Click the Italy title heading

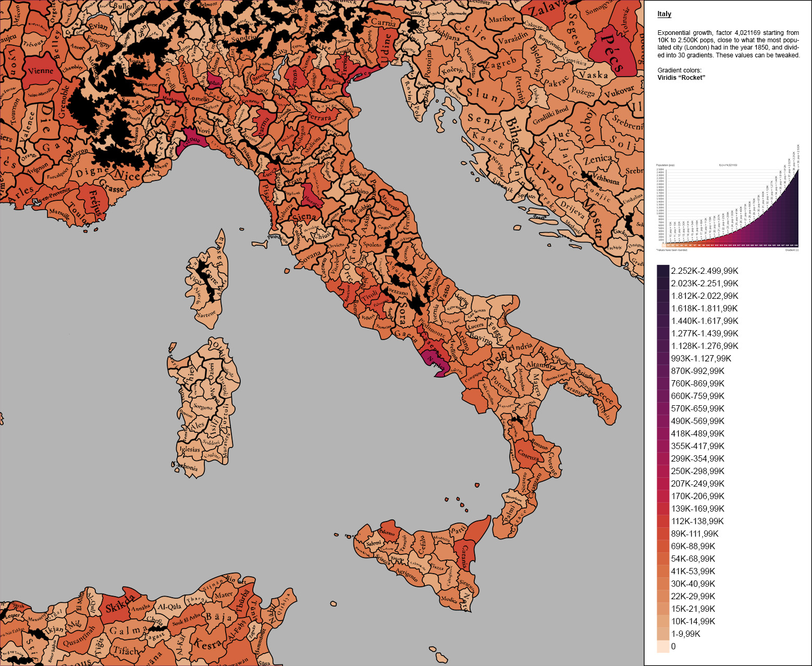[664, 14]
